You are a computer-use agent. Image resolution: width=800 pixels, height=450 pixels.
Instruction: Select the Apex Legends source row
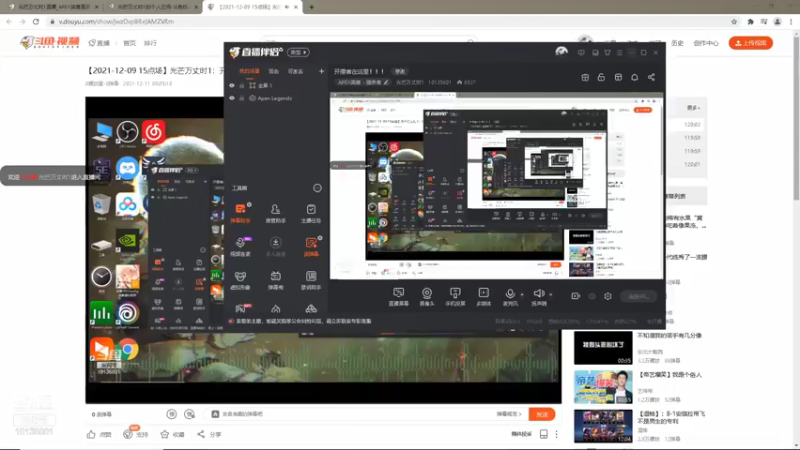point(276,98)
